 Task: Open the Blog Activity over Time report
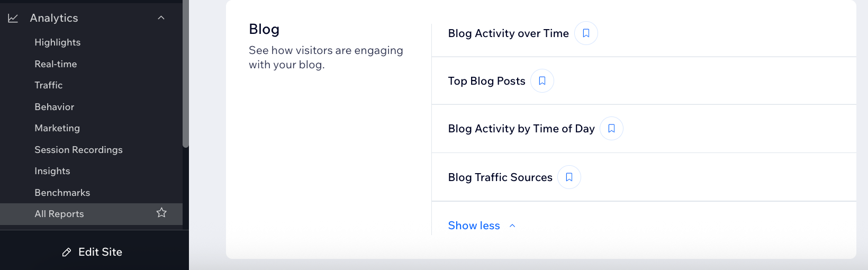click(x=508, y=33)
